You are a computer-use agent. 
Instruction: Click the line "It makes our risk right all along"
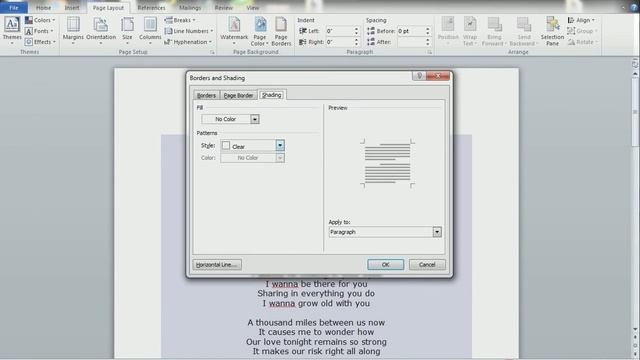(316, 351)
